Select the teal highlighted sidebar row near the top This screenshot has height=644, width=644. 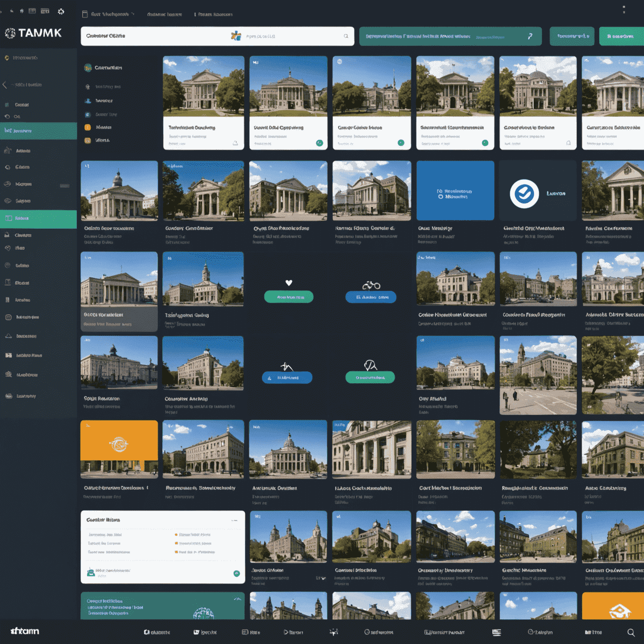(x=39, y=131)
